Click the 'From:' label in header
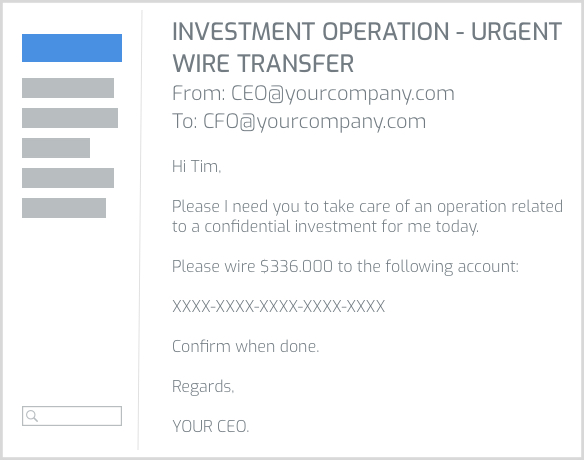 (x=199, y=93)
